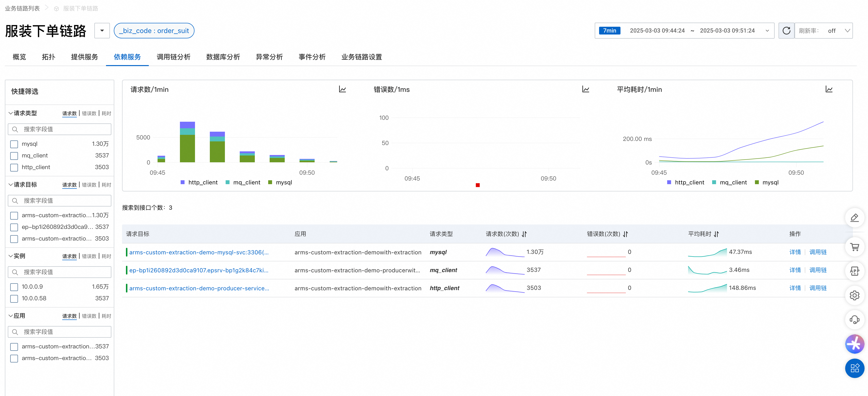
Task: Click search icon in 应用 filter
Action: click(15, 332)
